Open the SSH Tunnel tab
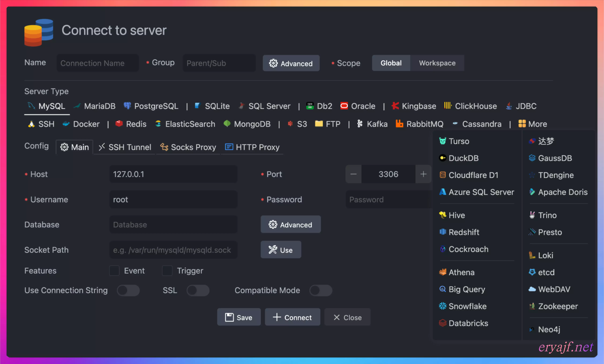604x364 pixels. coord(125,147)
